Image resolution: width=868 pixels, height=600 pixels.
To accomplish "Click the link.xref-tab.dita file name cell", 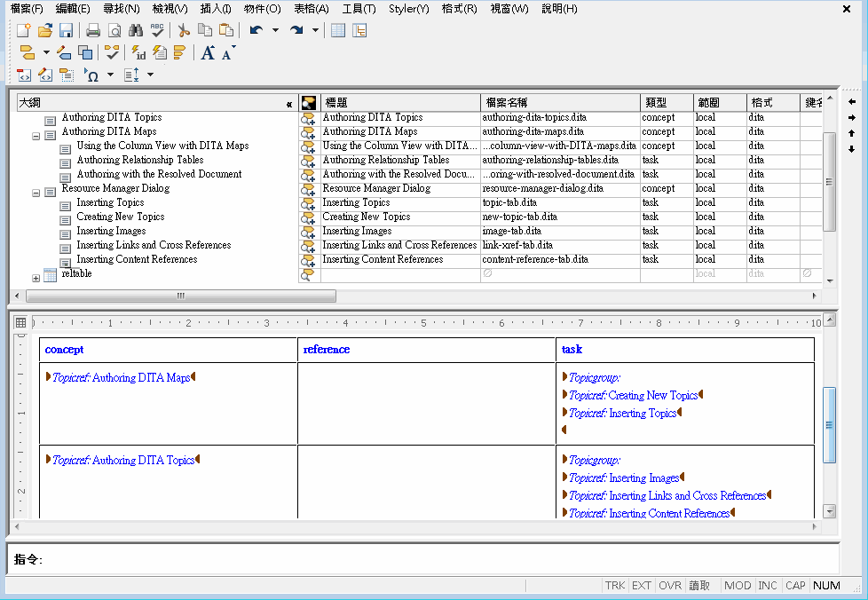I will [x=560, y=245].
